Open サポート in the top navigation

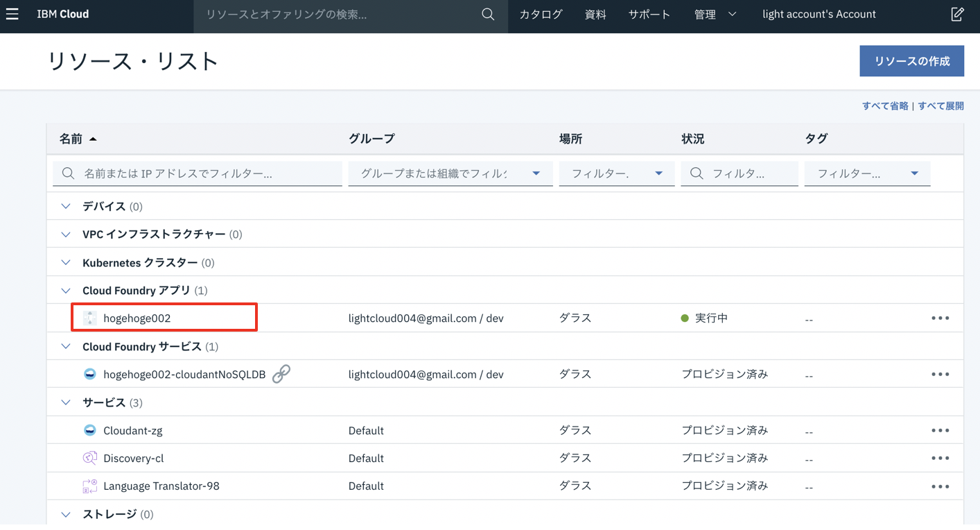tap(649, 15)
